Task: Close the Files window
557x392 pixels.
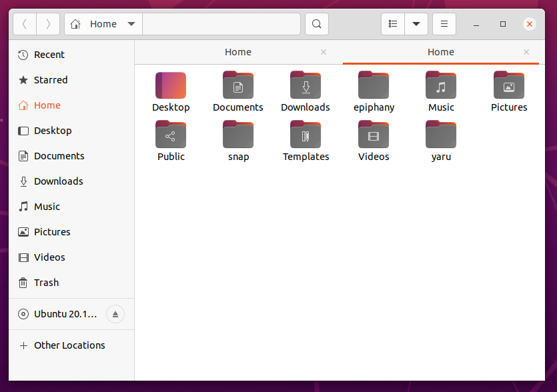Action: click(529, 24)
